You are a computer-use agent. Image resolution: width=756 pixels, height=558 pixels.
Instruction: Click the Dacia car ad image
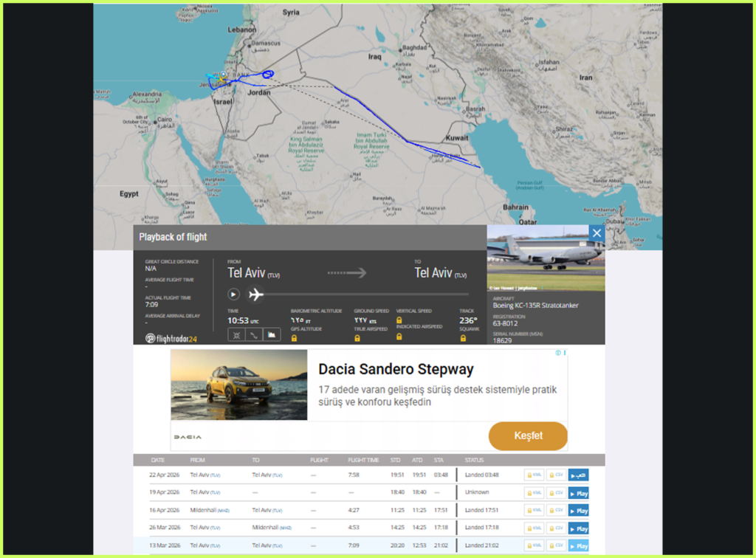pos(238,385)
